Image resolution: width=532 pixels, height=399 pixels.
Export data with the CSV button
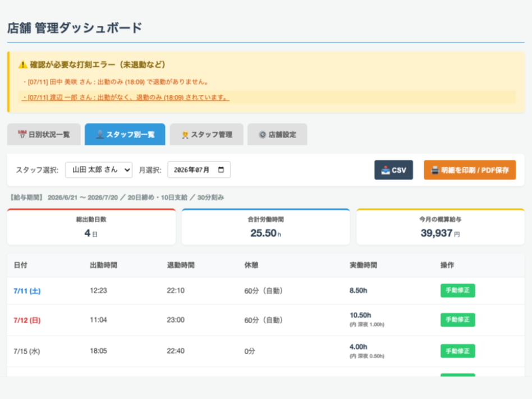tap(393, 170)
